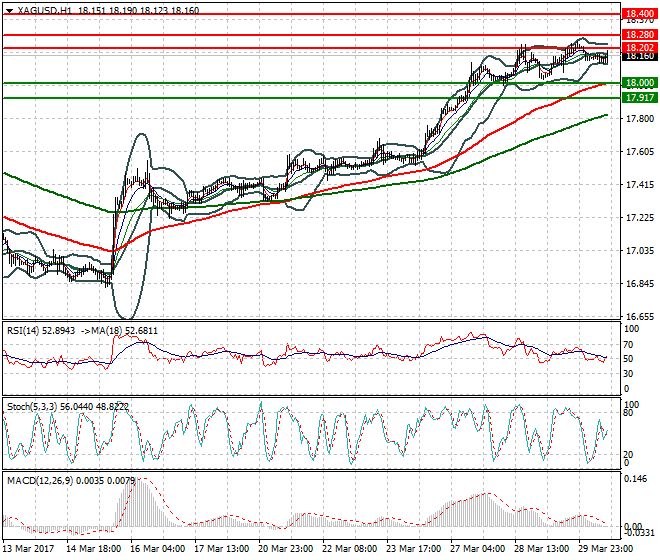
Task: Click the RSI scale value 70
Action: 628,345
